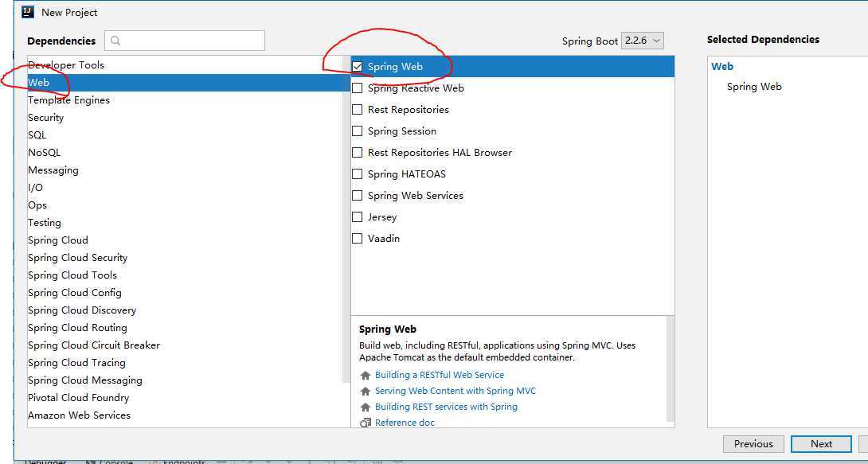The height and width of the screenshot is (464, 868).
Task: Select Amazon Web Services category
Action: pos(186,415)
